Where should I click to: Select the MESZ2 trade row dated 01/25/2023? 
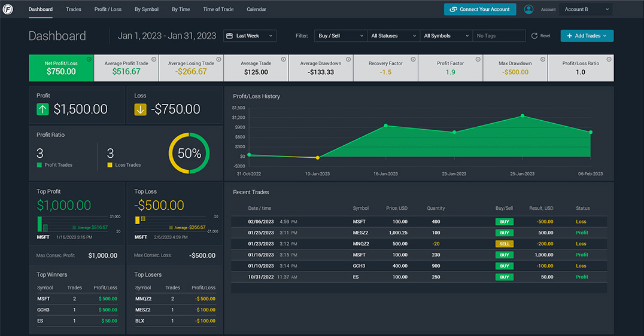[419, 233]
